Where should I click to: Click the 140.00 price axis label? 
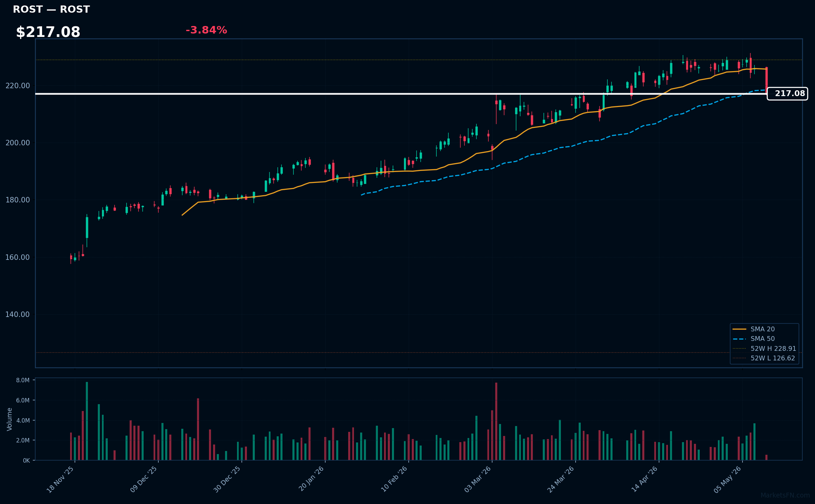pos(18,314)
